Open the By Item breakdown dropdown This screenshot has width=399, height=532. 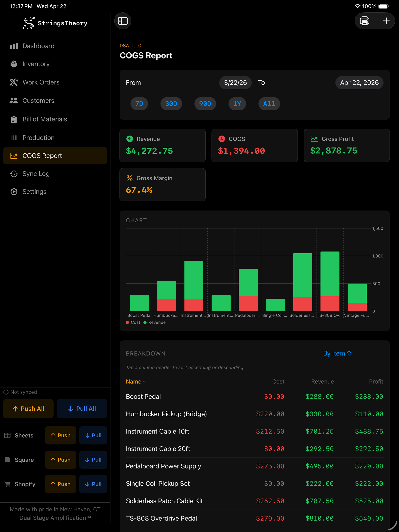pos(337,353)
